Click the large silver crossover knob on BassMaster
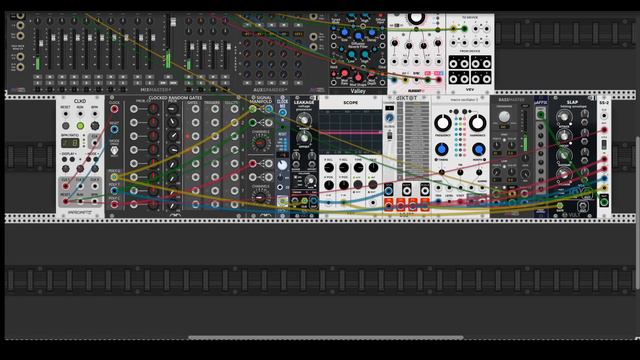Image resolution: width=640 pixels, height=360 pixels. [x=504, y=117]
